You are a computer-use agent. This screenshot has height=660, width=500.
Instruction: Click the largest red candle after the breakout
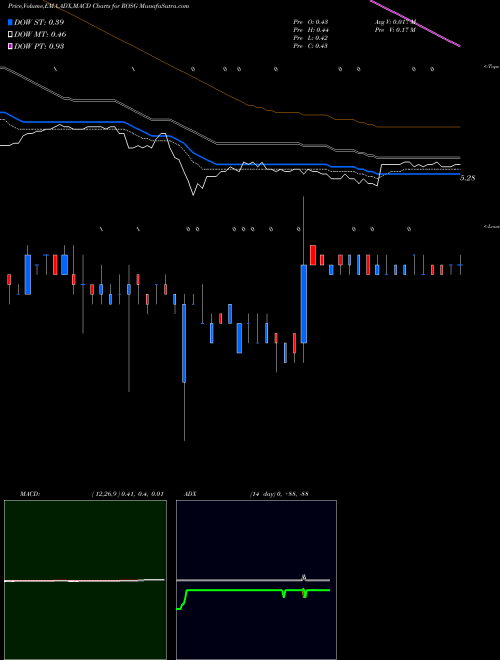[313, 255]
